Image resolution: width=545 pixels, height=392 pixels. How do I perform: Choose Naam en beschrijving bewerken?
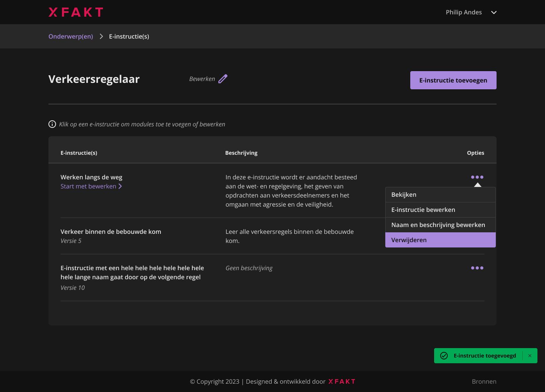click(441, 225)
